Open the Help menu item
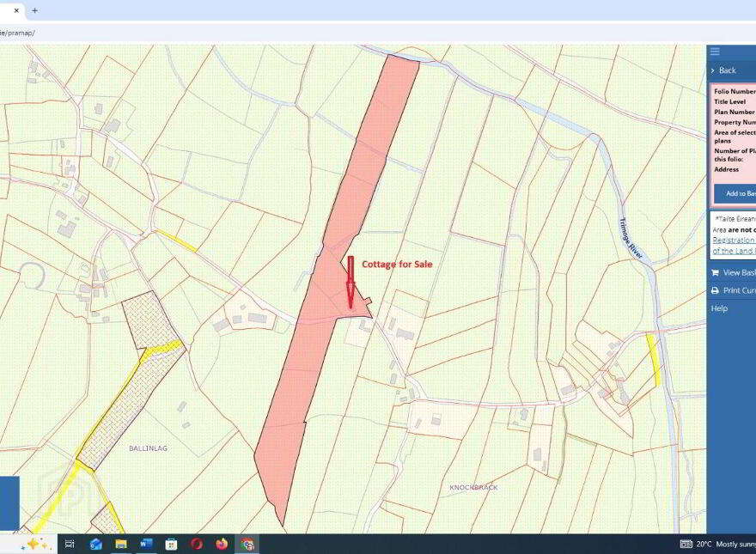This screenshot has height=554, width=756. coord(719,308)
